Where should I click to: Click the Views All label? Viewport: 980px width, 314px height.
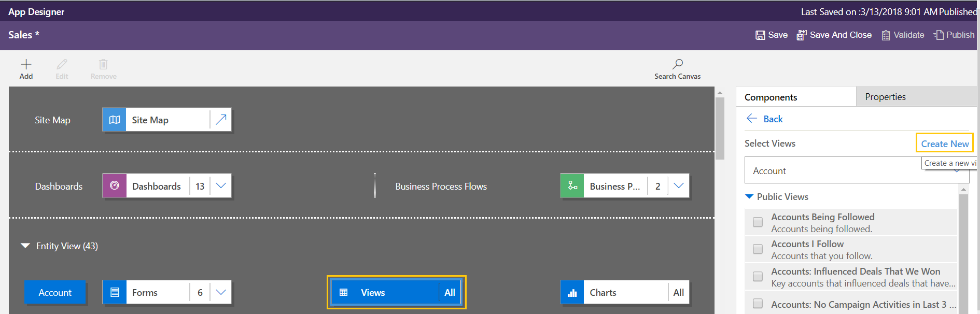tap(450, 292)
